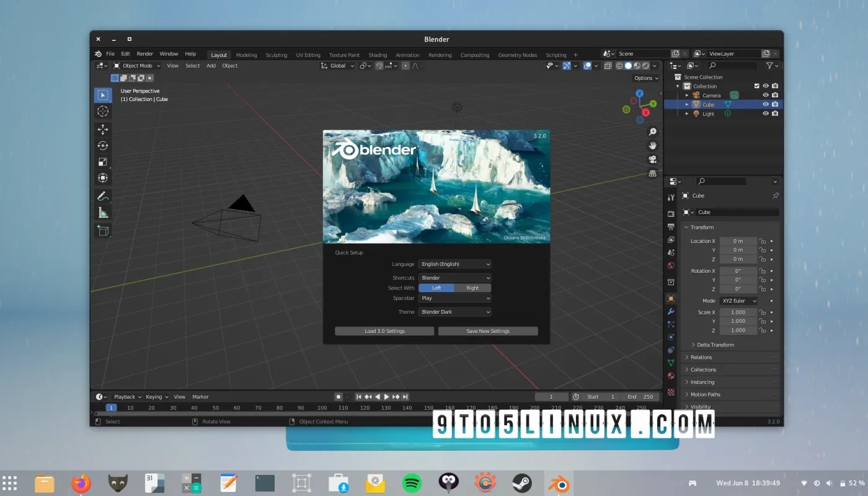Hide the Cube in viewport
868x496 pixels.
pyautogui.click(x=766, y=105)
